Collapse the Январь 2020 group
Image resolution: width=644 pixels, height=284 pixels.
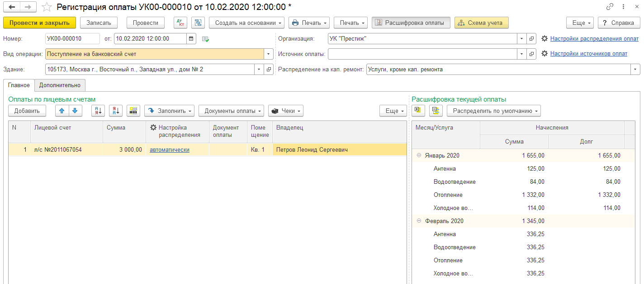click(x=419, y=156)
